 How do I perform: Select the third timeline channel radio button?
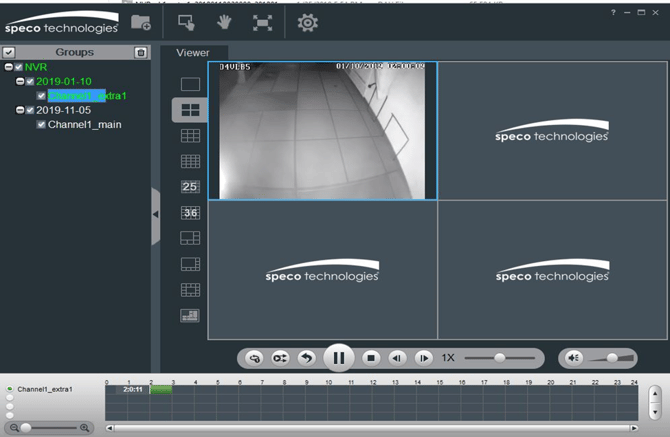(9, 406)
